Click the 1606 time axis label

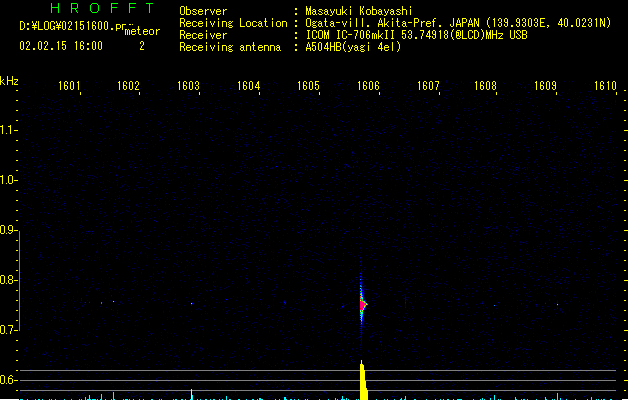point(368,86)
